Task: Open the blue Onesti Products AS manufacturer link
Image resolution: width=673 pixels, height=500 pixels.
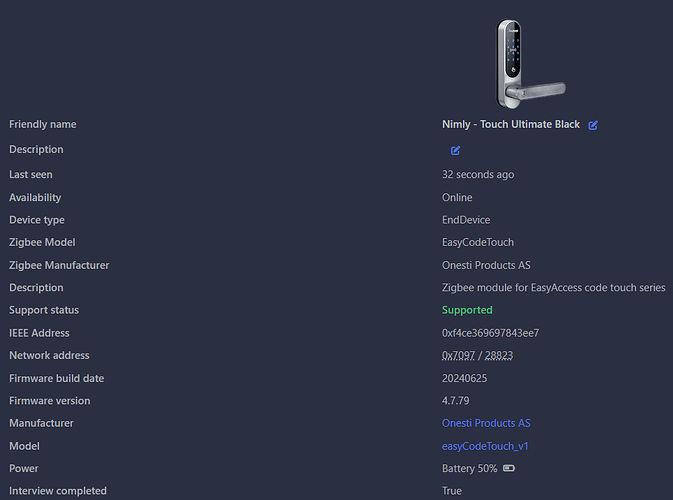Action: (486, 423)
